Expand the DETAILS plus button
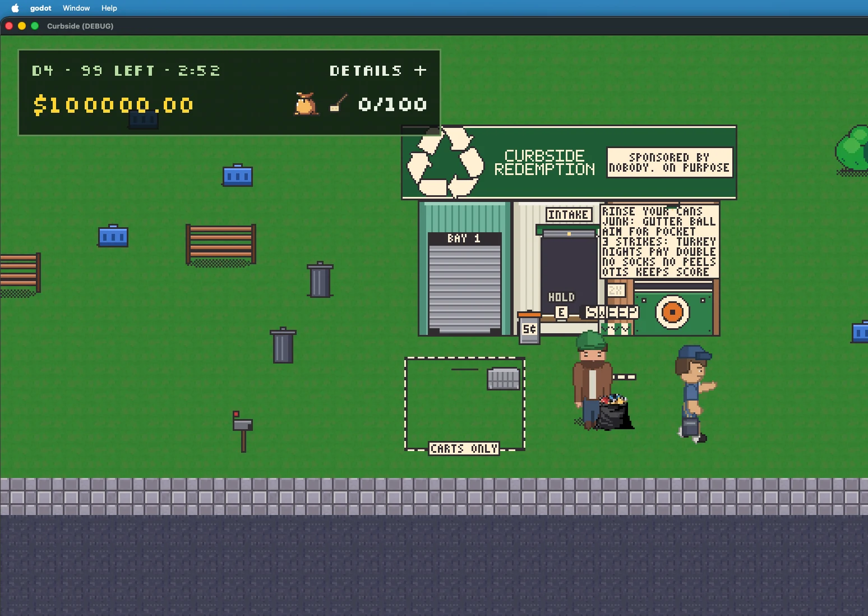This screenshot has width=868, height=616. click(x=420, y=71)
